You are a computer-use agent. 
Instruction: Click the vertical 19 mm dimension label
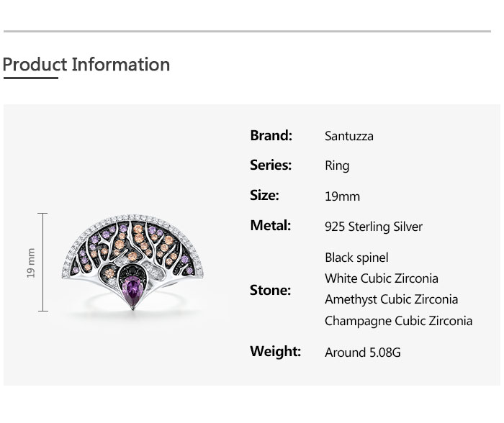pyautogui.click(x=31, y=263)
